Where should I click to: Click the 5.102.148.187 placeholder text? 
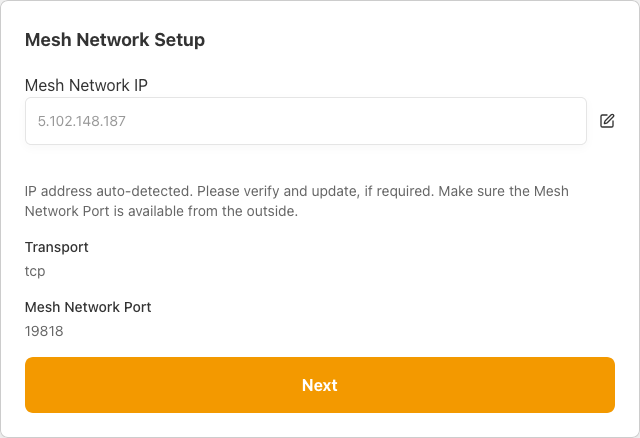coord(82,121)
